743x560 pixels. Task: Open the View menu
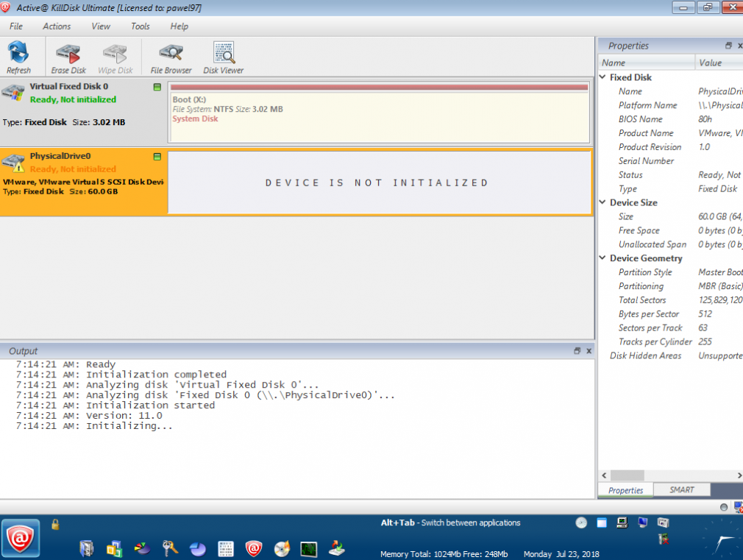click(x=101, y=26)
